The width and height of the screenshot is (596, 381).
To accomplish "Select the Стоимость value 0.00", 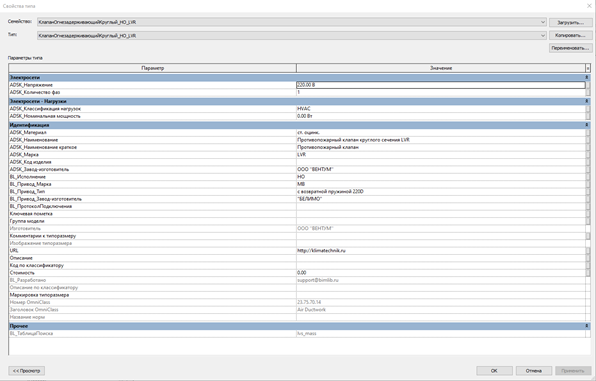I will [x=441, y=273].
